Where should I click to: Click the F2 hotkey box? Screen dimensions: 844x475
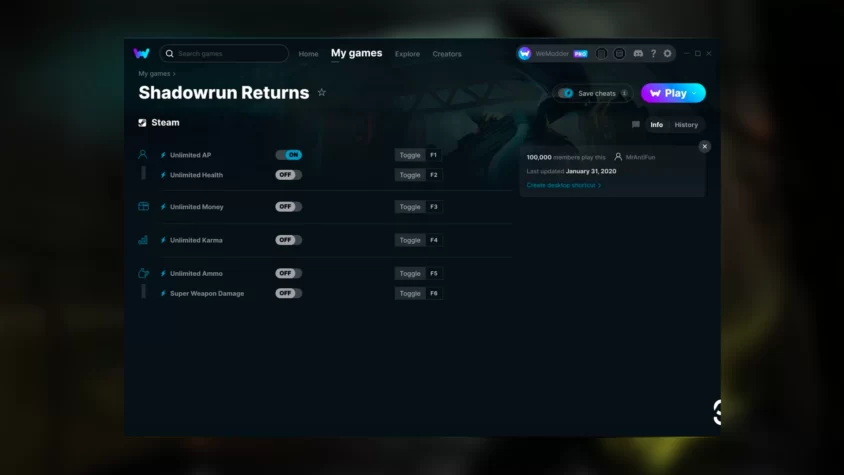point(434,175)
